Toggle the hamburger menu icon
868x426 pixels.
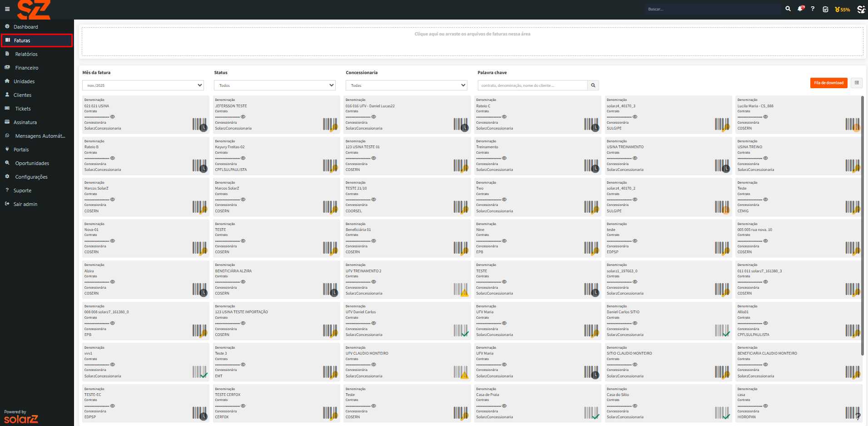click(x=7, y=9)
